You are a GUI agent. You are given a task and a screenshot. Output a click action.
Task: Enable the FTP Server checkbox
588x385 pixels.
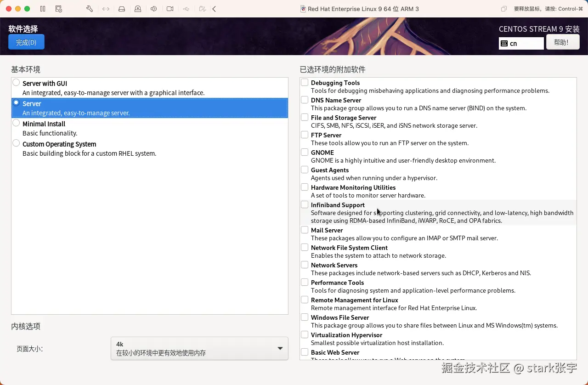[x=305, y=135]
